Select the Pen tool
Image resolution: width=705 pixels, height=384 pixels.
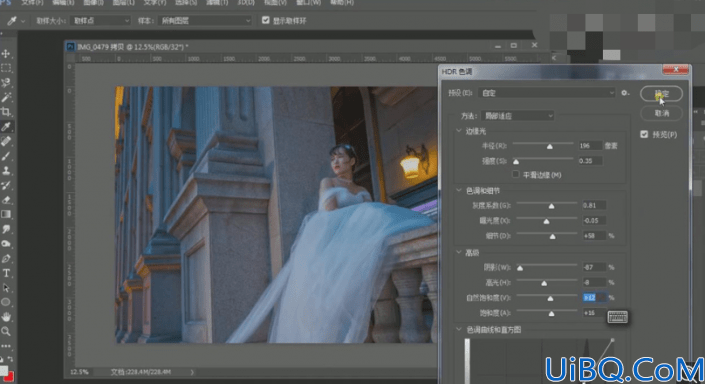pos(6,259)
